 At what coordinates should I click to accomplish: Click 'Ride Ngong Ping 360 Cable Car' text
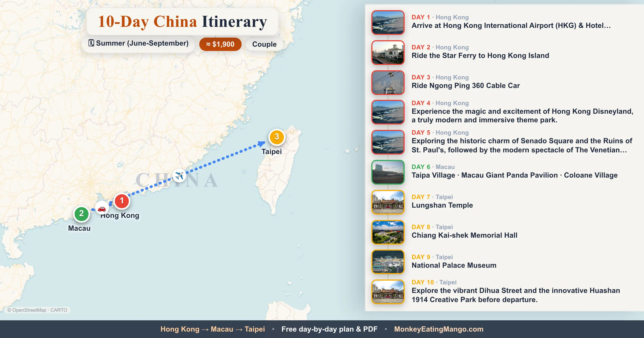click(466, 86)
